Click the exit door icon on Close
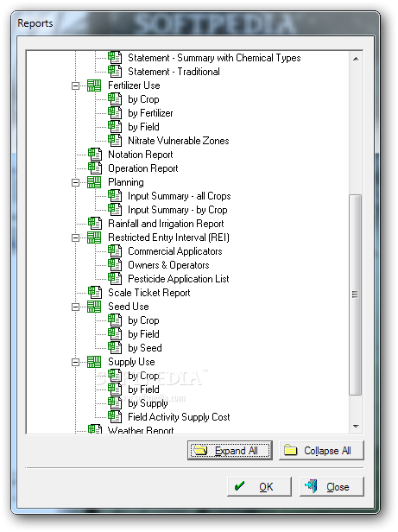398x532 pixels. coord(311,486)
